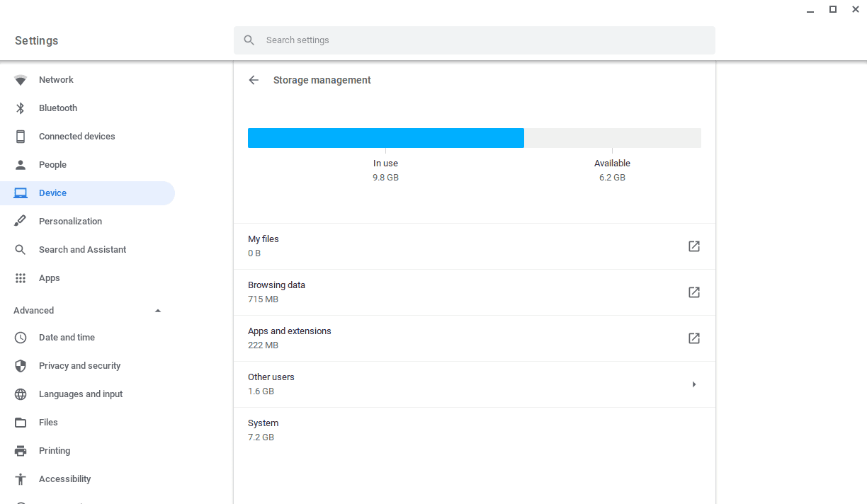Click the Settings title heading
This screenshot has height=504, width=867.
(36, 40)
